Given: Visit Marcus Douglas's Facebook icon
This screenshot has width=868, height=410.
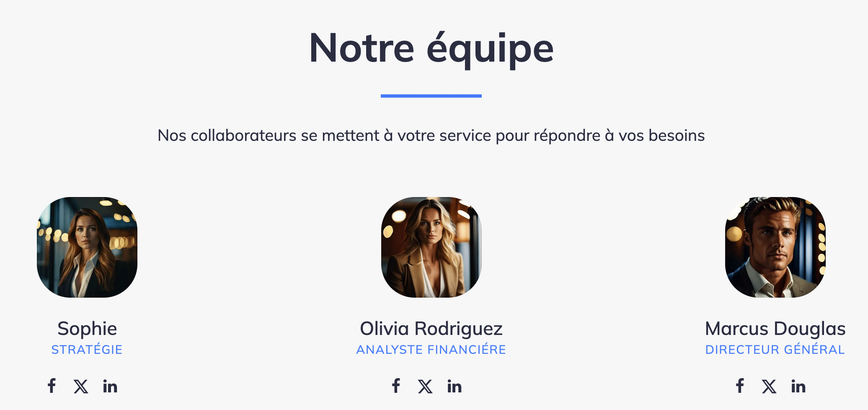Looking at the screenshot, I should tap(740, 386).
